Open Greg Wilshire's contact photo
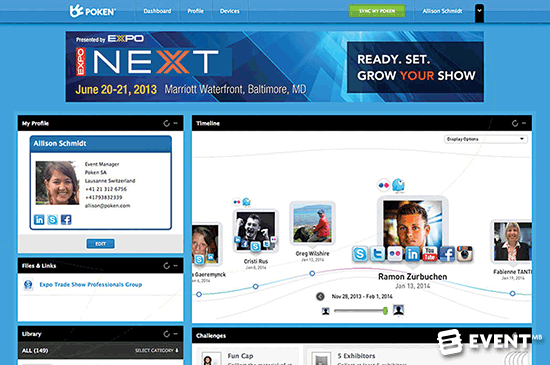Viewport: 550px width, 365px height. pos(312,224)
